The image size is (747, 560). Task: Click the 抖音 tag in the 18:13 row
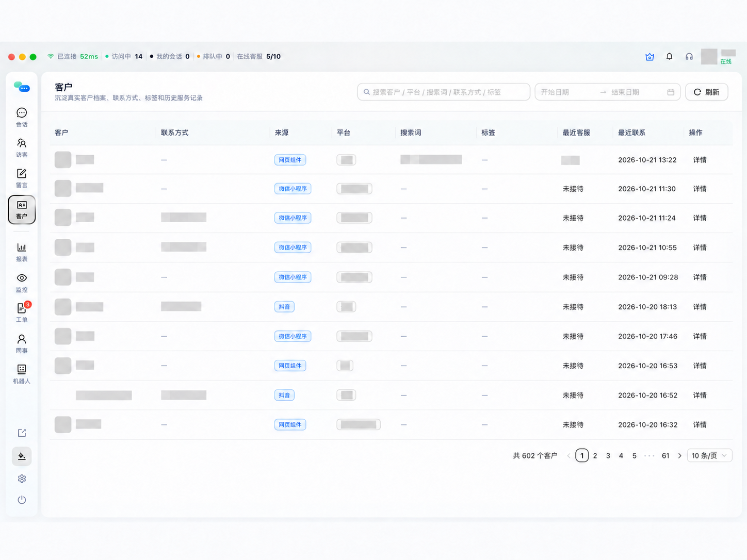click(284, 307)
